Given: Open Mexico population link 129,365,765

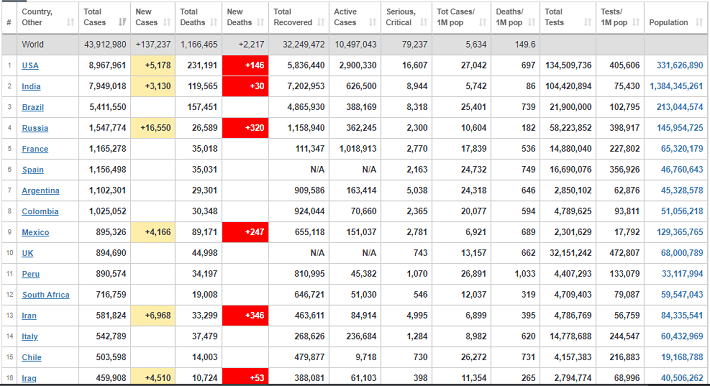Looking at the screenshot, I should click(x=680, y=232).
